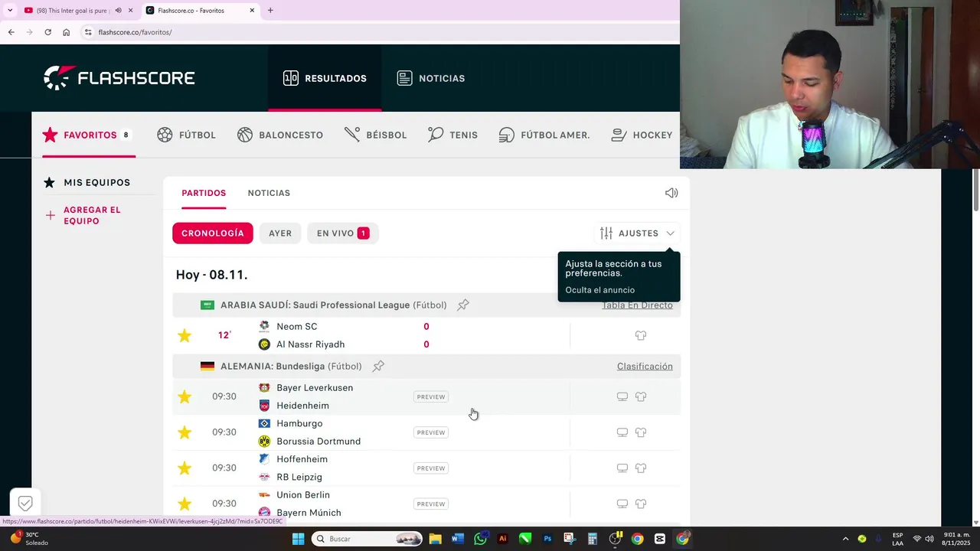This screenshot has width=980, height=551.
Task: Unfavorite the Bayer Leverkusen match star
Action: pyautogui.click(x=185, y=396)
